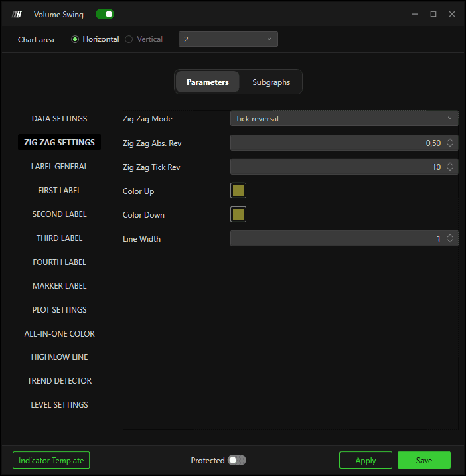Decrease Zig Zag Tick Rev with down arrow

(x=450, y=169)
